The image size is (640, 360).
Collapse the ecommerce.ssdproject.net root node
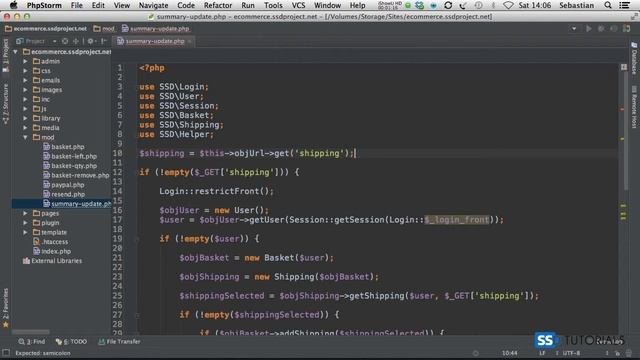[x=16, y=52]
